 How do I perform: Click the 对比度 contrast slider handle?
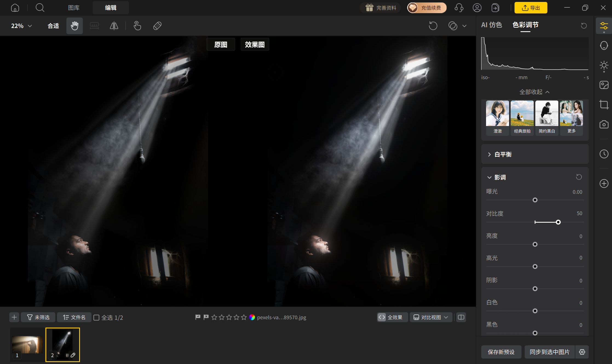(x=558, y=222)
